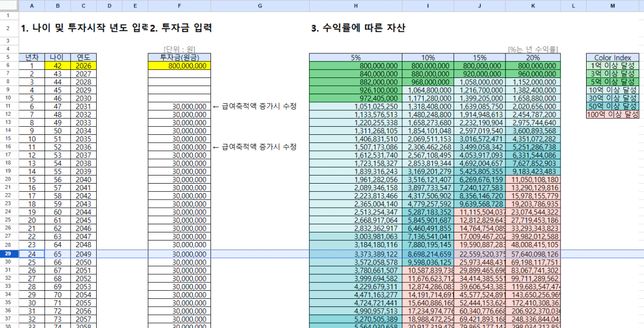Click the 'Color Index' header cell
This screenshot has width=644, height=328.
point(612,58)
